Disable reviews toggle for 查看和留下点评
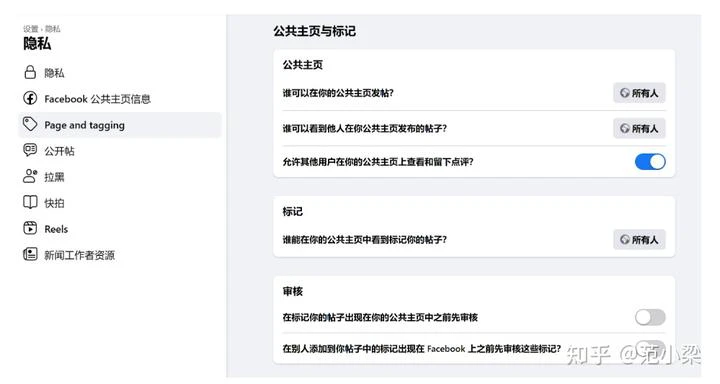This screenshot has height=384, width=720. point(650,162)
